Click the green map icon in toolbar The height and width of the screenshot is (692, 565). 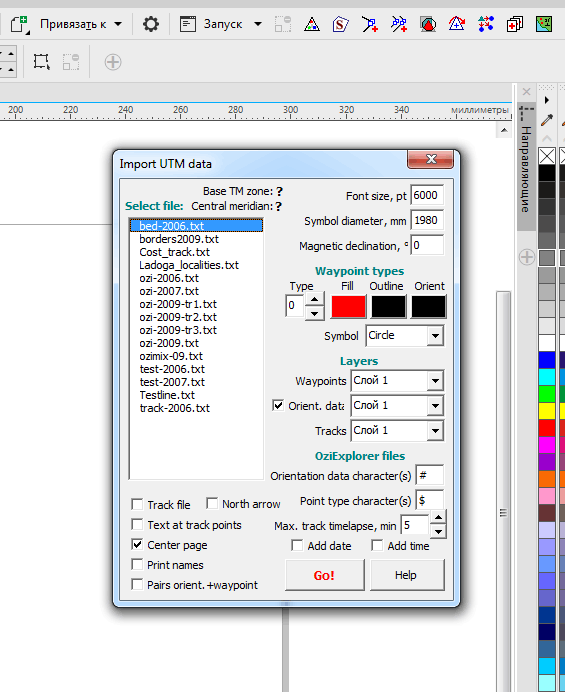tap(544, 24)
